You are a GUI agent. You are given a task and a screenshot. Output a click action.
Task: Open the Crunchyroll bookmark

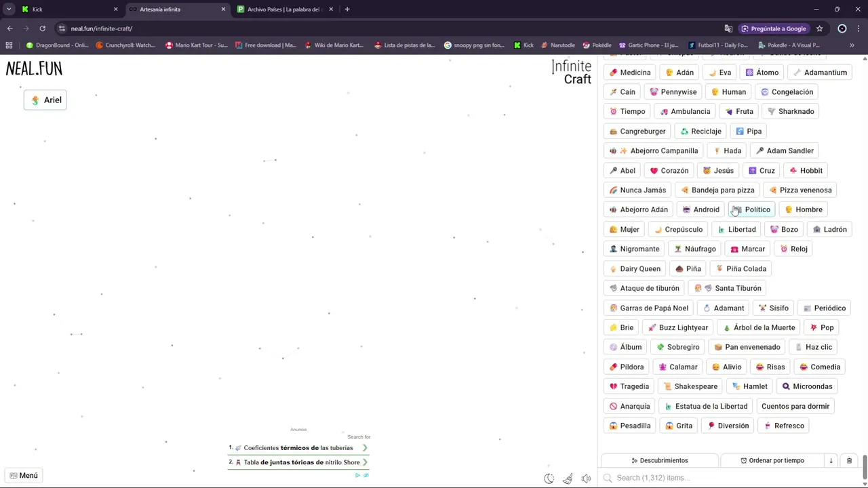pos(125,45)
